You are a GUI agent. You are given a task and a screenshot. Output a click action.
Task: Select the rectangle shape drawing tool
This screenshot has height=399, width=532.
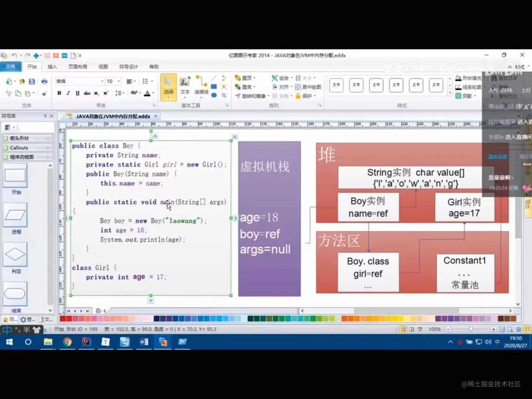(x=214, y=86)
